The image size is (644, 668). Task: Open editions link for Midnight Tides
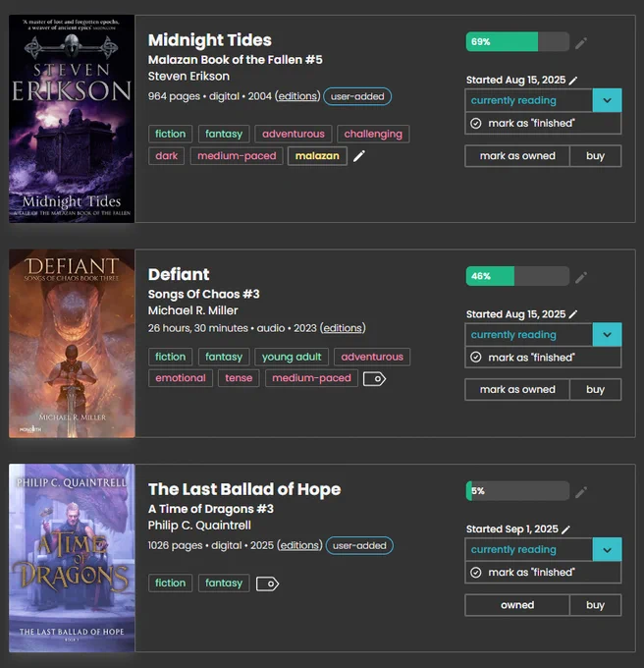click(x=297, y=96)
